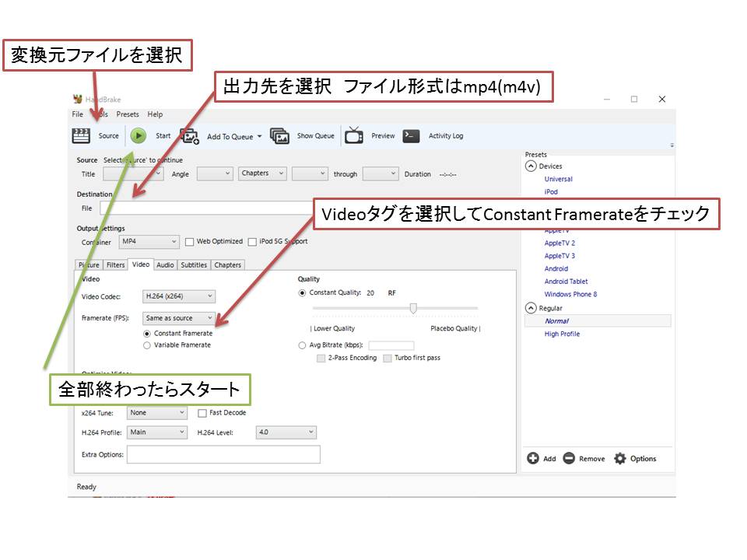Open the H.264 Level 4.0 dropdown
The height and width of the screenshot is (560, 747).
(286, 432)
